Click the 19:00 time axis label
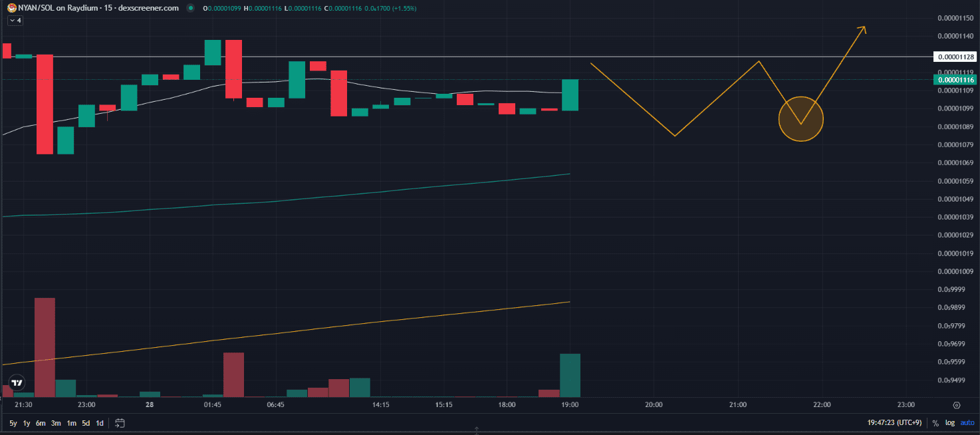980x435 pixels. coord(570,404)
